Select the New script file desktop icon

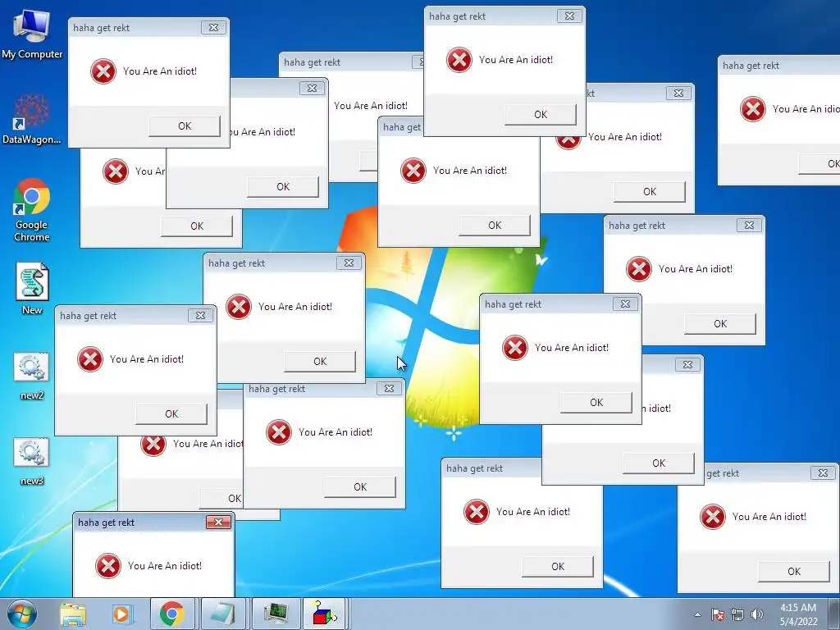[32, 288]
